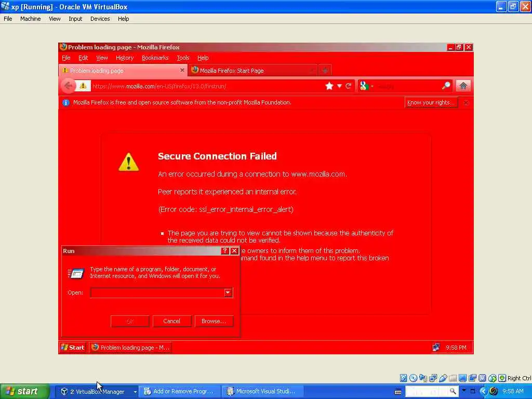
Task: Open the address bar history dropdown arrow
Action: pos(339,86)
